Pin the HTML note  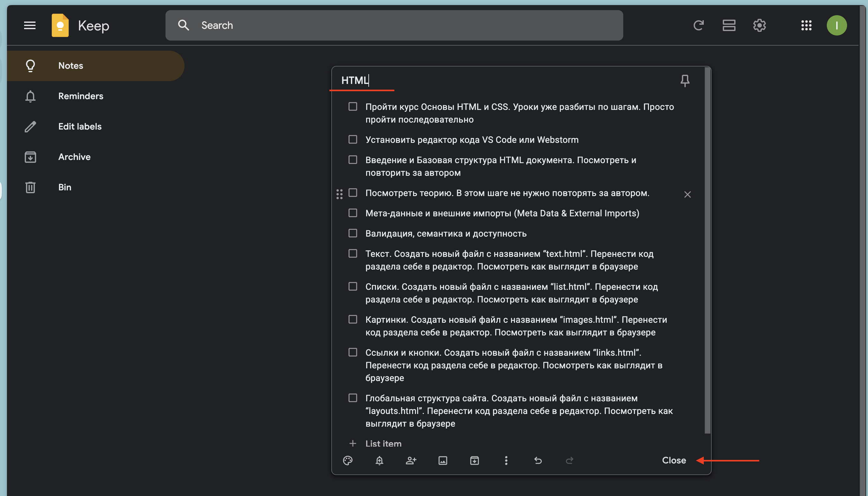(x=685, y=80)
